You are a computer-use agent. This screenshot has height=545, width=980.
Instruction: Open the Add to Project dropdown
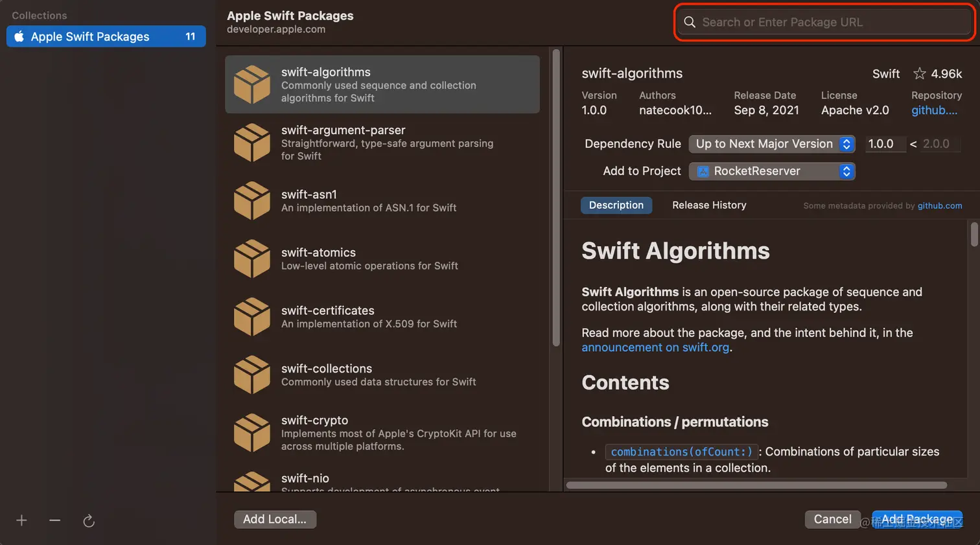click(x=771, y=171)
